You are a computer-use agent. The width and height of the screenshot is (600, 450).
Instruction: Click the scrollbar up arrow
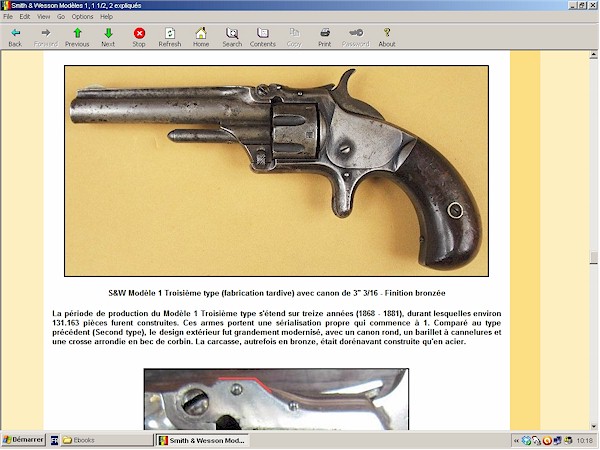pos(593,55)
